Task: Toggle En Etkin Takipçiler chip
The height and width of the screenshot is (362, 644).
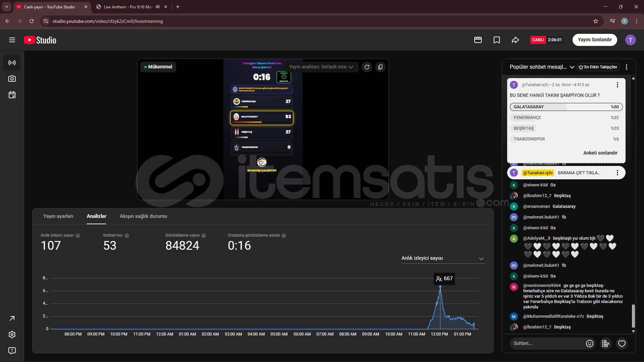Action: pos(598,67)
